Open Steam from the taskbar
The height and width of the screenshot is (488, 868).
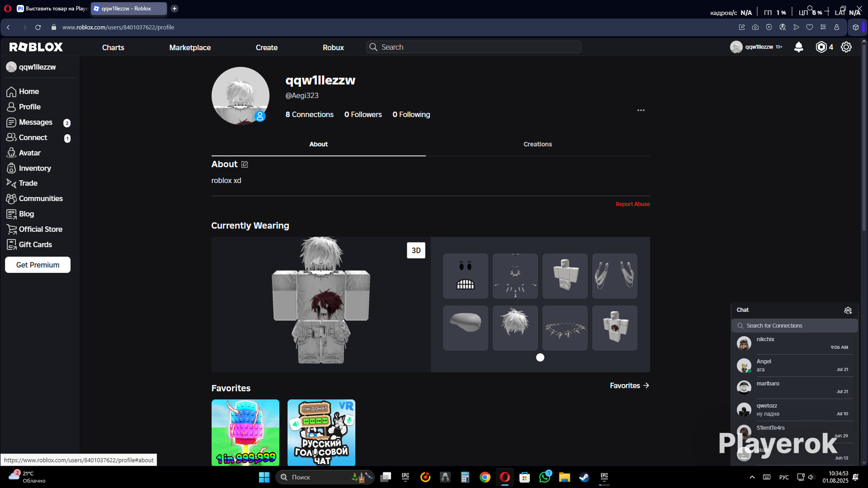[584, 477]
